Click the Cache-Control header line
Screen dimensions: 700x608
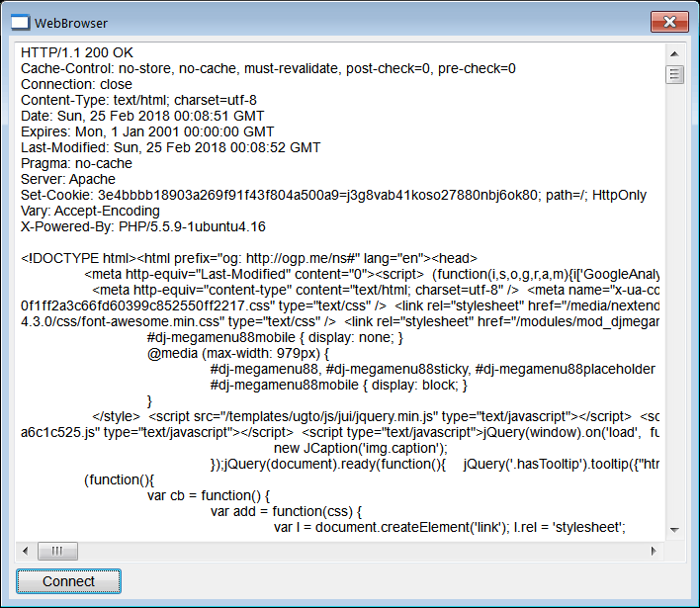coord(268,68)
